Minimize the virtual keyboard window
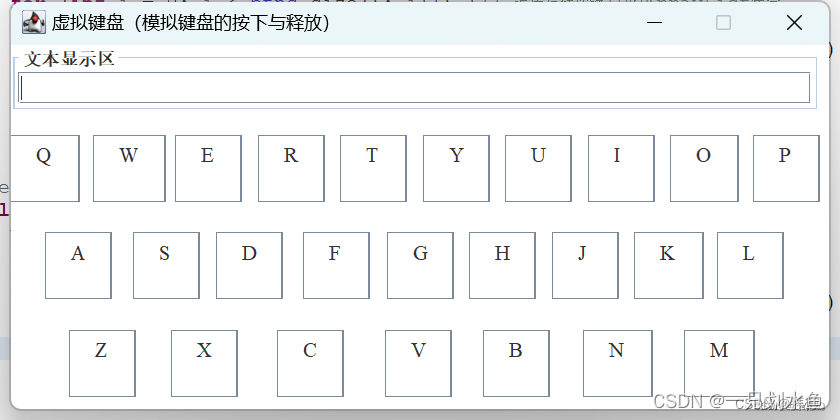 [655, 22]
